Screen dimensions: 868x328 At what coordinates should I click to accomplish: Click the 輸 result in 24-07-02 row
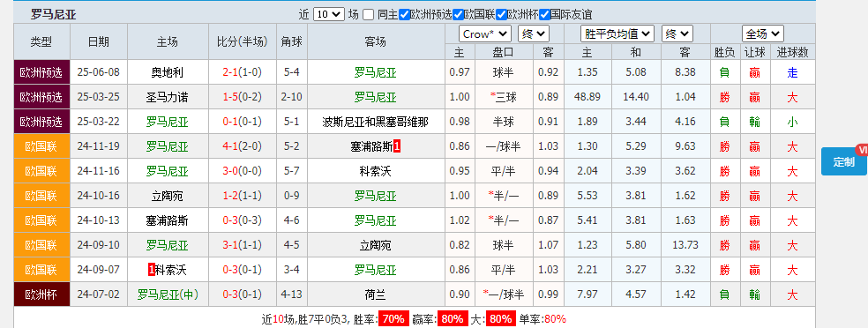754,294
